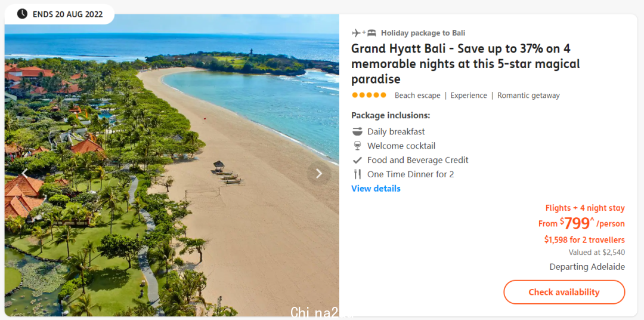The width and height of the screenshot is (644, 320).
Task: Click the clock icon beside ENDS 20 AUG 2022
Action: coord(22,14)
